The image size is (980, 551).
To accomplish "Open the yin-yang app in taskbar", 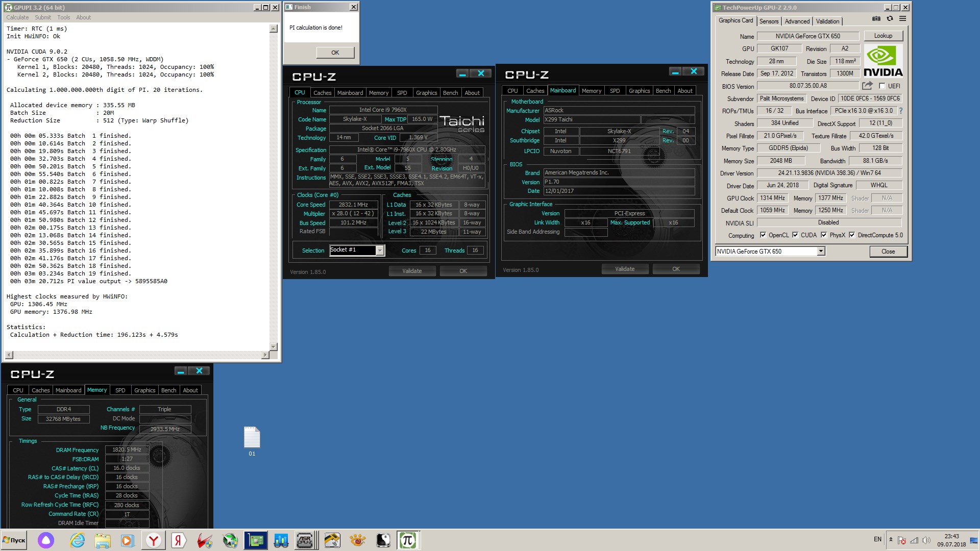I will [383, 540].
